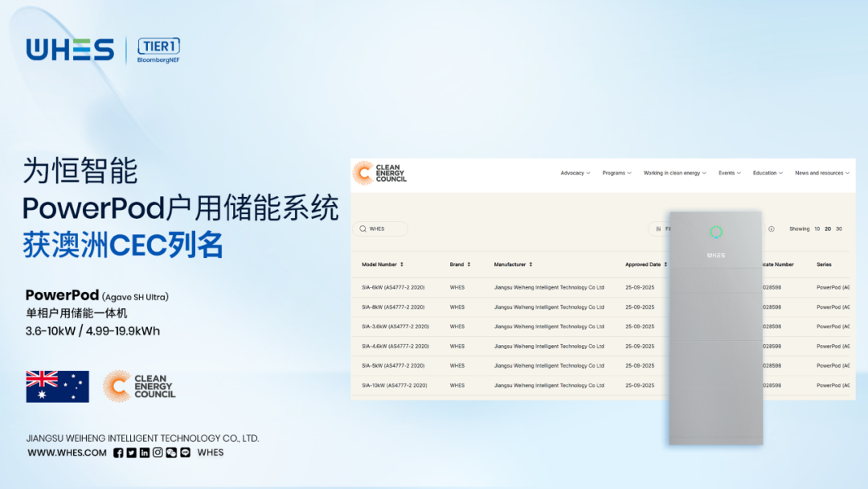Expand the Advocacy dropdown menu

point(575,173)
